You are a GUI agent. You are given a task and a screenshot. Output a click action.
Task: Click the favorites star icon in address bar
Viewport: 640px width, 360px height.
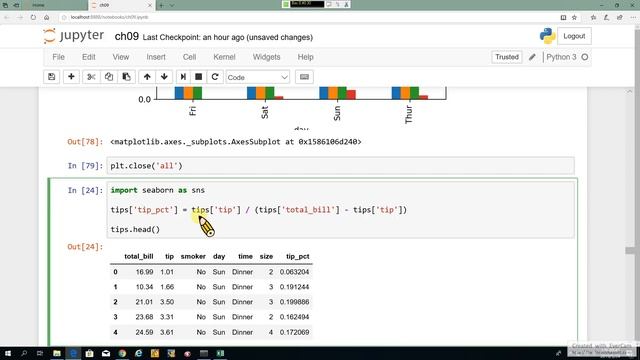point(574,17)
